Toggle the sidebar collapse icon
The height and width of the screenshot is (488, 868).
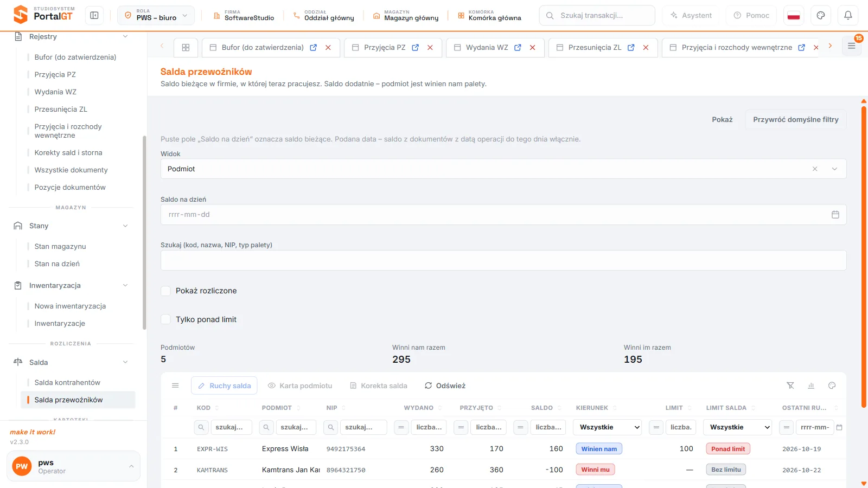pos(94,16)
